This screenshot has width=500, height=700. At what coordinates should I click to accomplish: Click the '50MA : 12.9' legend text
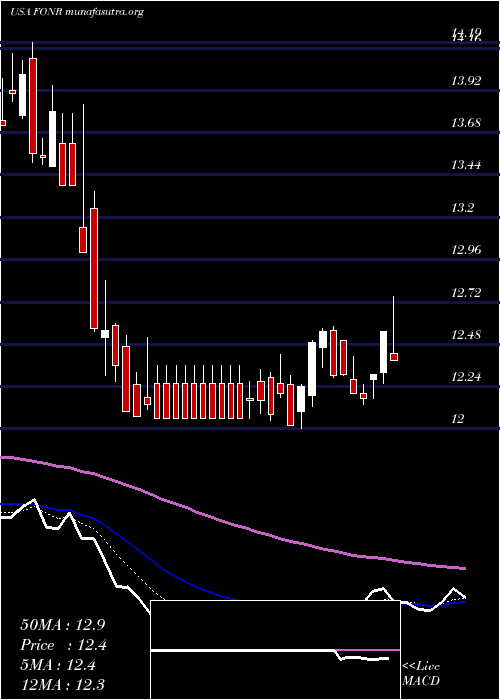pyautogui.click(x=62, y=625)
